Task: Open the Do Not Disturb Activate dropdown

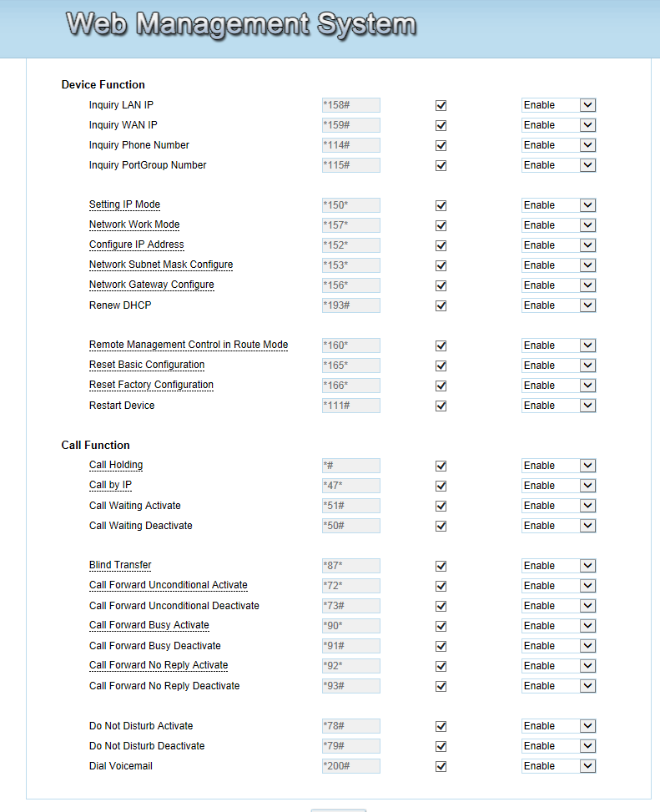Action: 558,726
